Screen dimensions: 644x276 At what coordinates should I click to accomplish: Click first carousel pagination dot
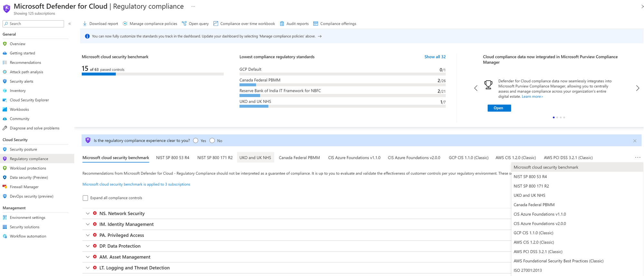click(x=554, y=117)
